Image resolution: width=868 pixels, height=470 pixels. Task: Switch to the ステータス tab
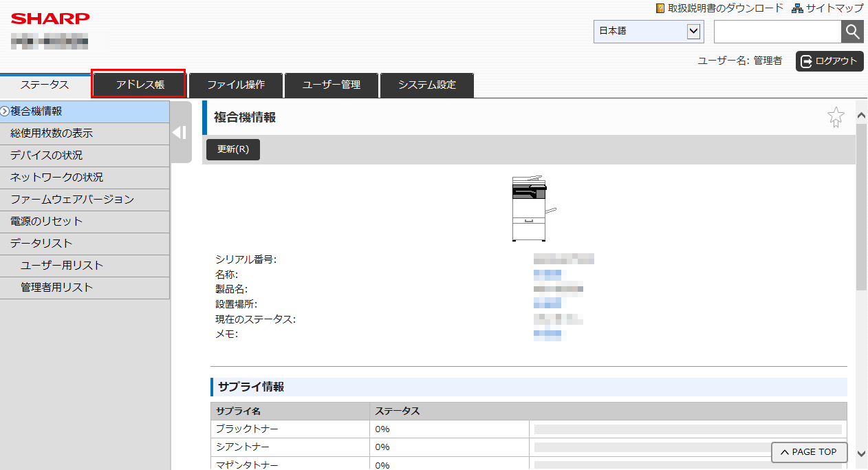tap(45, 85)
